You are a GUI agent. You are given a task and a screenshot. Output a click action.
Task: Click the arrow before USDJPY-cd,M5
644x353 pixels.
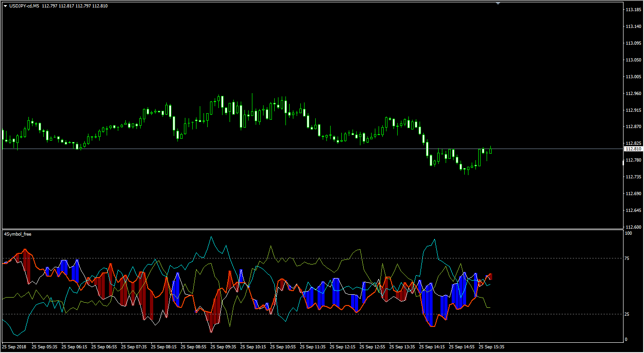[6, 6]
